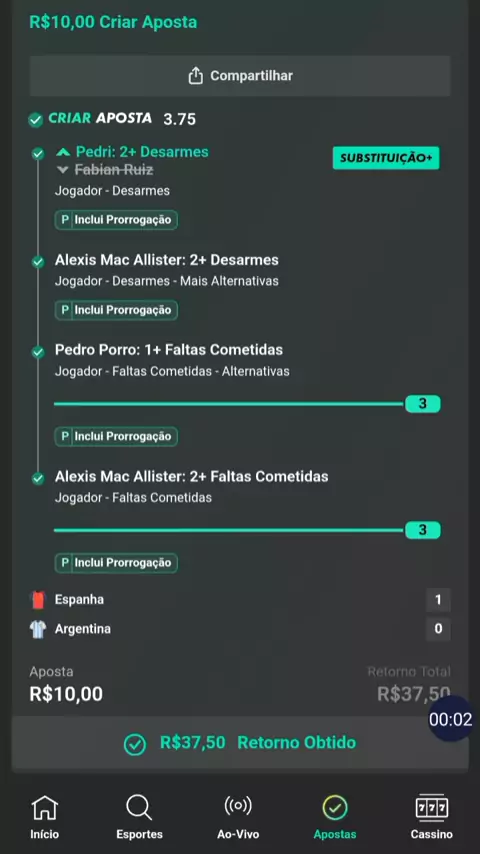Click checkmark beside Alexis Mac Allister Desarmes
Screen dimensions: 480x854
coord(38,263)
